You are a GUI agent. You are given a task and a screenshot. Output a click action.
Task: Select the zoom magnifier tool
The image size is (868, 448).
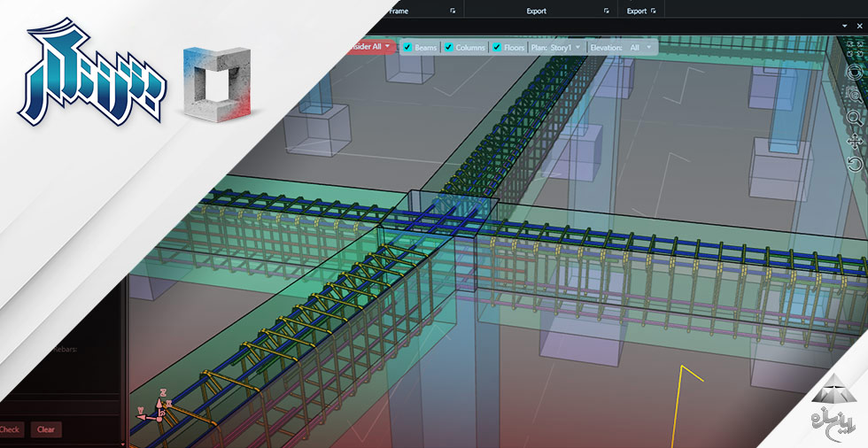click(855, 118)
